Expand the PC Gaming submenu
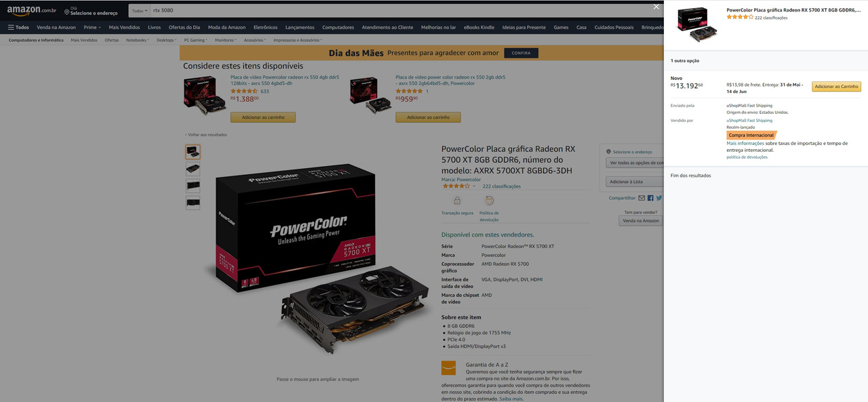Screen dimensions: 868x402 tap(196, 40)
